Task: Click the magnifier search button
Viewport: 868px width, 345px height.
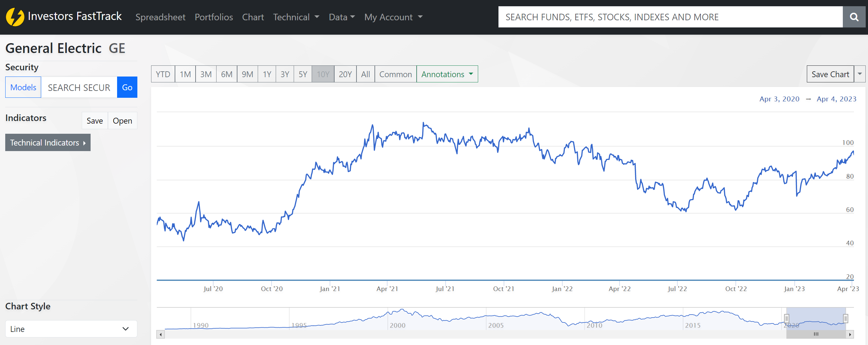Action: 854,17
